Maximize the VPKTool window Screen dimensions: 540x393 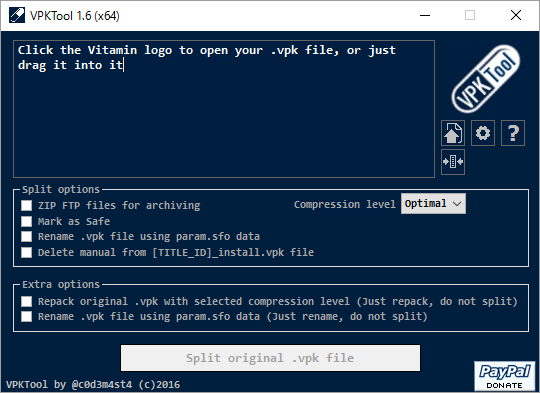[x=470, y=15]
